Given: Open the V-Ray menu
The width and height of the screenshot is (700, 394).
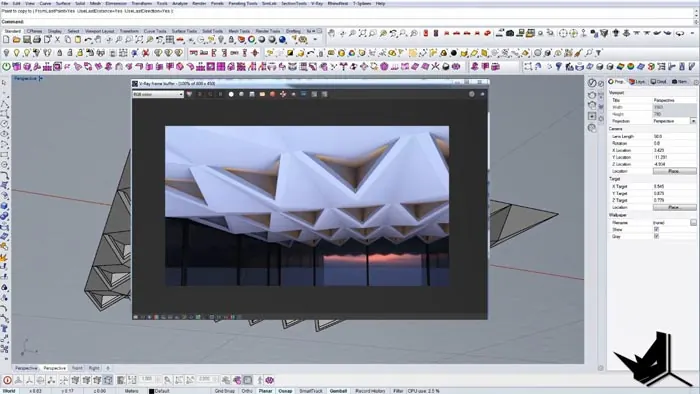Looking at the screenshot, I should tap(317, 4).
